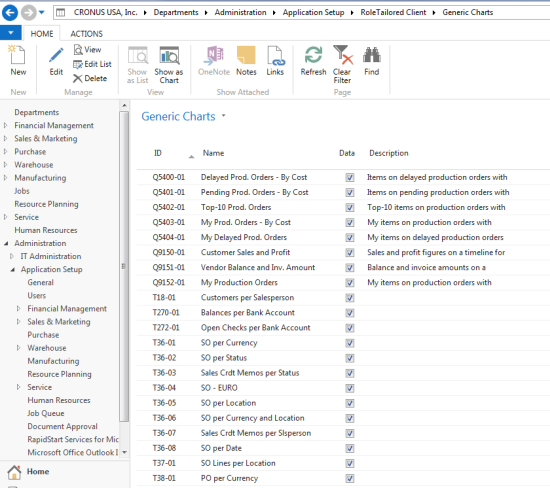Open Document Approval in navigation tree
The height and width of the screenshot is (488, 550).
point(62,426)
